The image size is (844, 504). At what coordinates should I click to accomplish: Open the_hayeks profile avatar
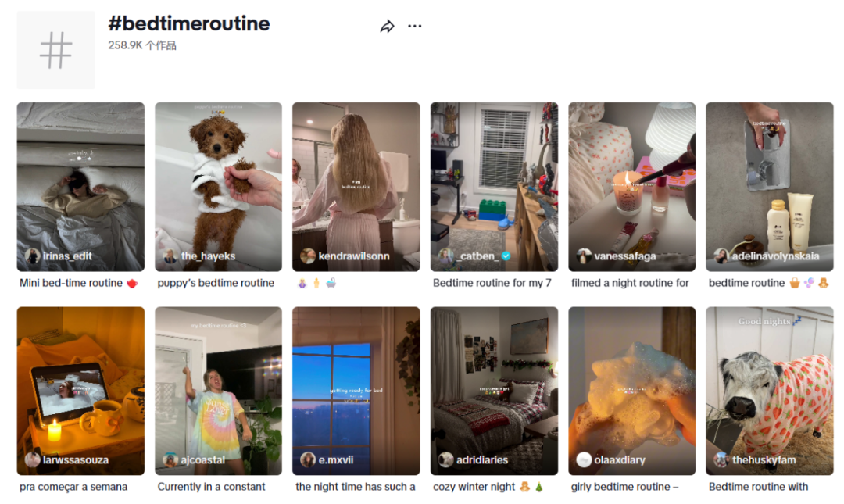(x=170, y=256)
